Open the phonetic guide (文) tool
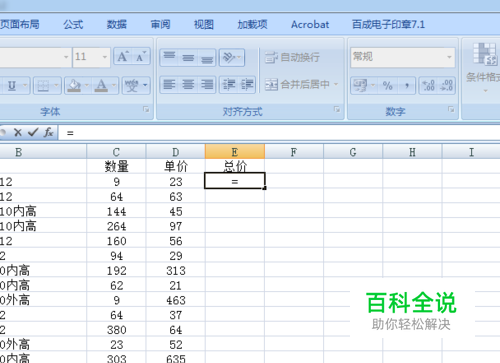This screenshot has width=500, height=363. [132, 86]
